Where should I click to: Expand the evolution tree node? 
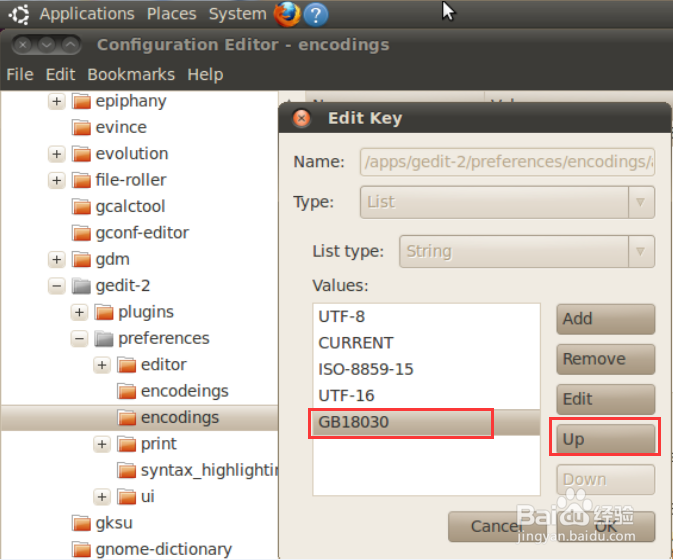click(x=57, y=154)
